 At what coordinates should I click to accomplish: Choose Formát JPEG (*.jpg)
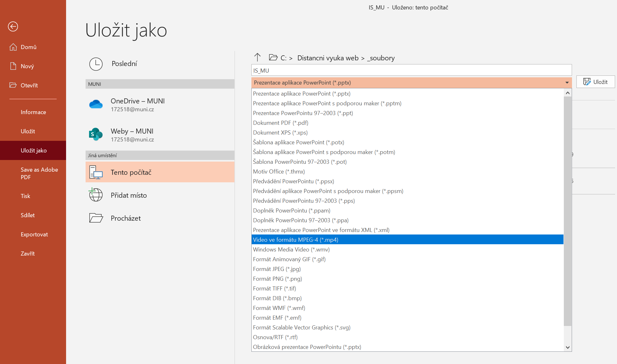(407, 269)
